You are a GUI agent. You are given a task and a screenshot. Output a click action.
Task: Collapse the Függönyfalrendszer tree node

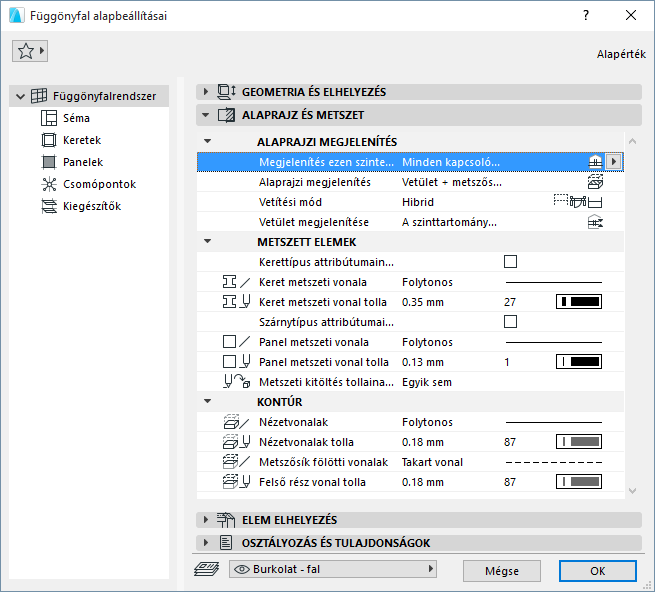pyautogui.click(x=20, y=97)
